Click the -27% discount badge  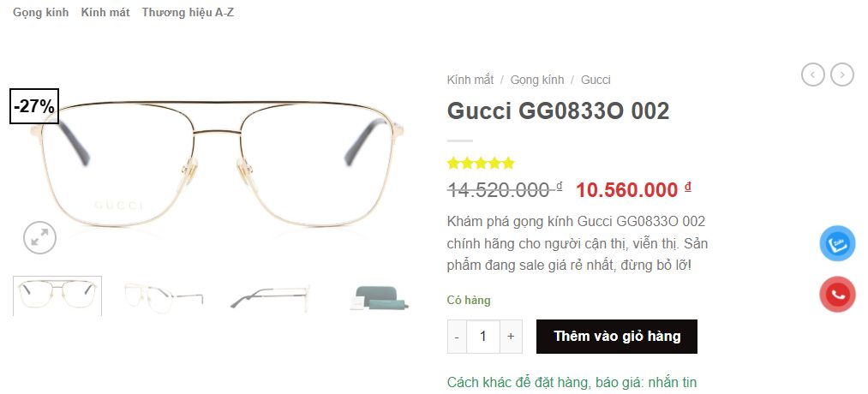coord(34,106)
